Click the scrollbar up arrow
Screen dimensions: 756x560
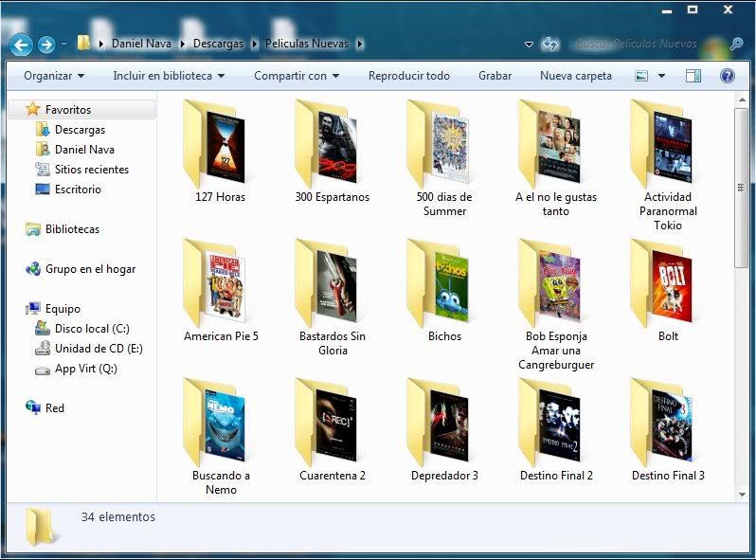[x=742, y=99]
